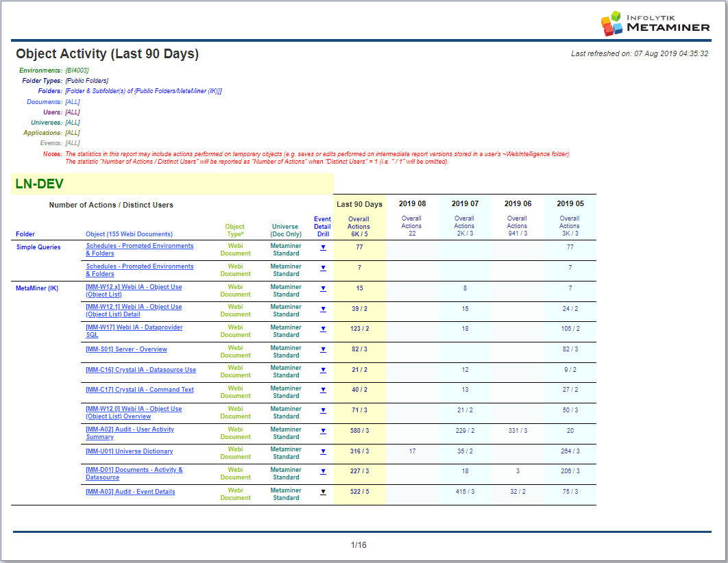Click the Folder column header

(25, 234)
